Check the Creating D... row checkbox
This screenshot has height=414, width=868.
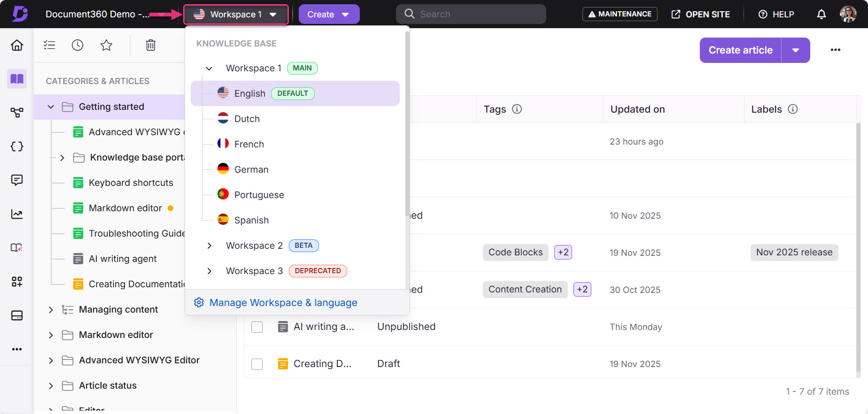coord(257,364)
